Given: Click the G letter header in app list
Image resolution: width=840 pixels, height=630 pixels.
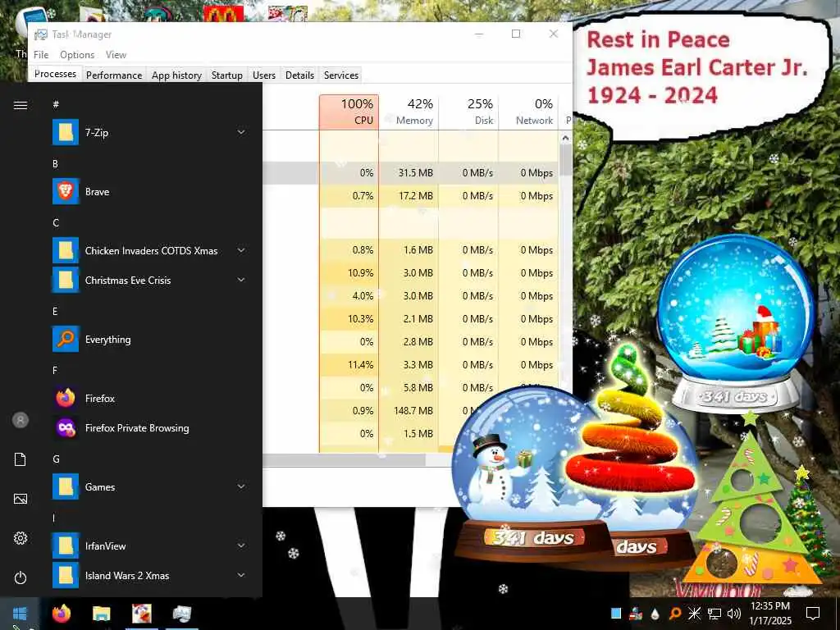Looking at the screenshot, I should (56, 459).
